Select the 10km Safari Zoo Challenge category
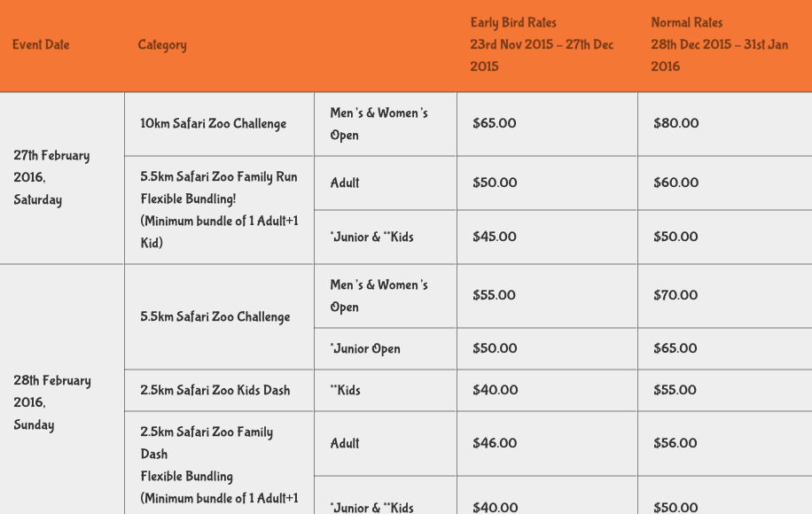812x514 pixels. 213,124
